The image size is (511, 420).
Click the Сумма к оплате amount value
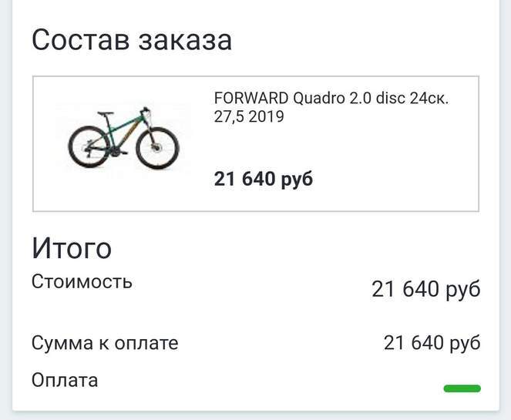(x=432, y=343)
